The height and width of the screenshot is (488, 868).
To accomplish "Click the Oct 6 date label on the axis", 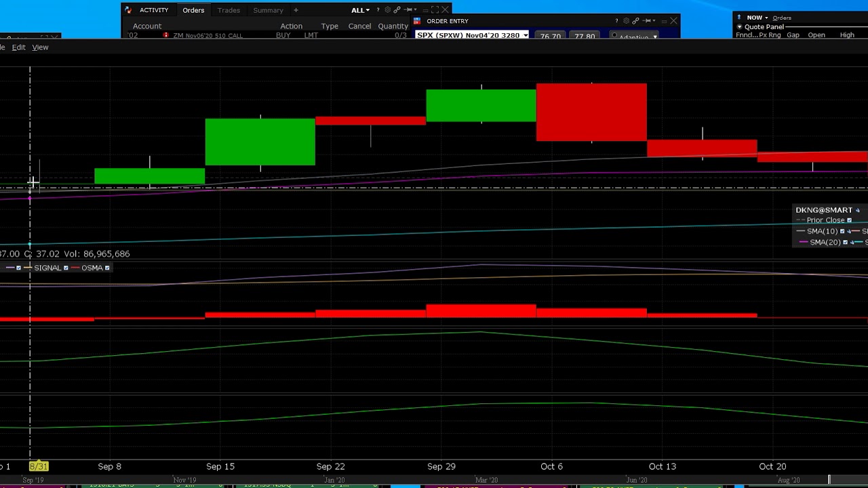I will pos(551,466).
